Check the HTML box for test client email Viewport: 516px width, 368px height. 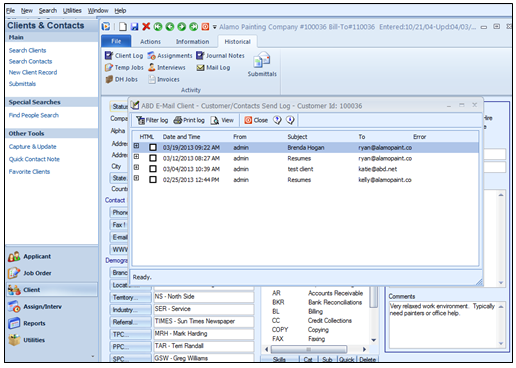153,169
